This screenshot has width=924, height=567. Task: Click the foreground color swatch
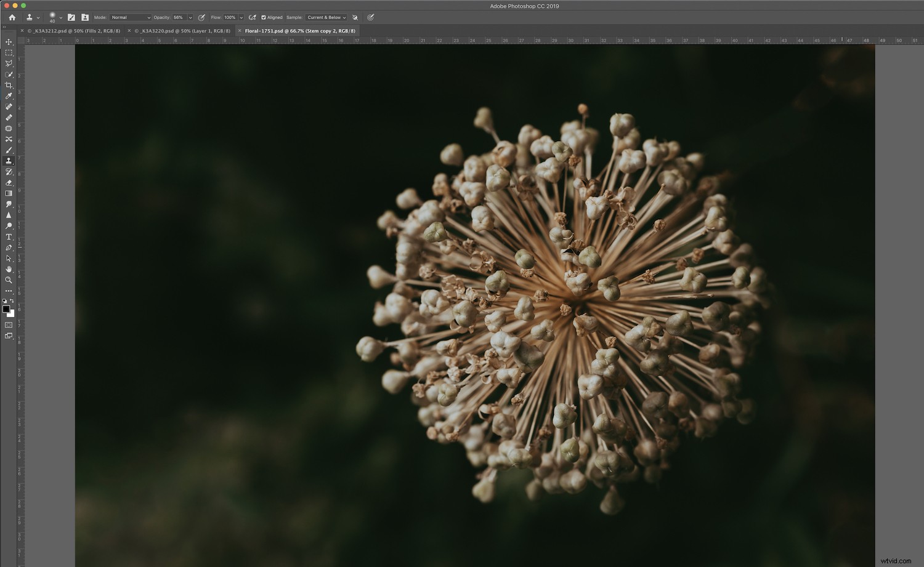6,308
